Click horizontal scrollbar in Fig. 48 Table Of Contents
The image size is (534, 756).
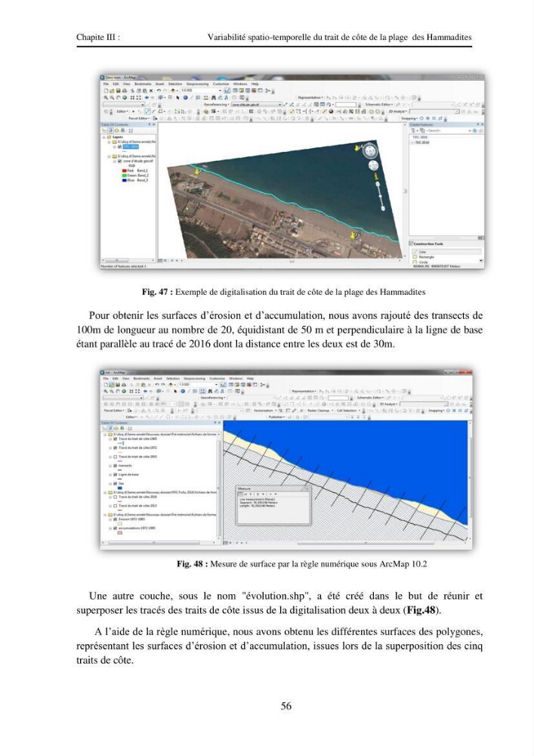(x=154, y=542)
